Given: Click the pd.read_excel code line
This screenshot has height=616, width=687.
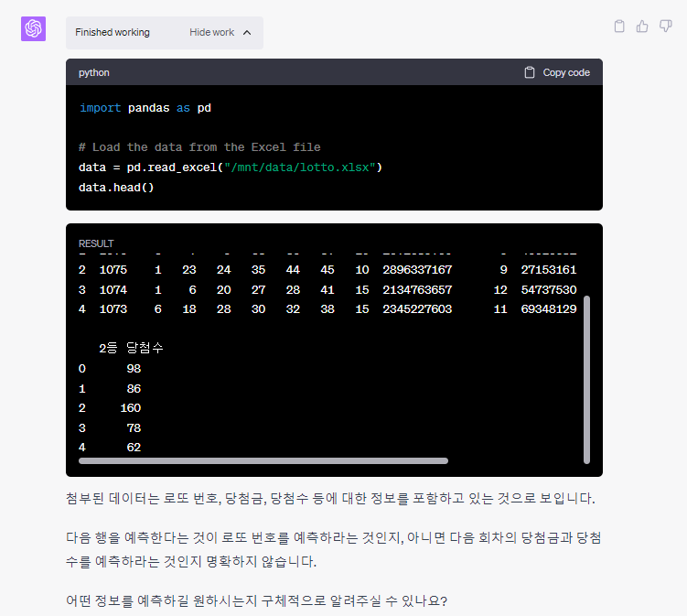Looking at the screenshot, I should coord(231,168).
